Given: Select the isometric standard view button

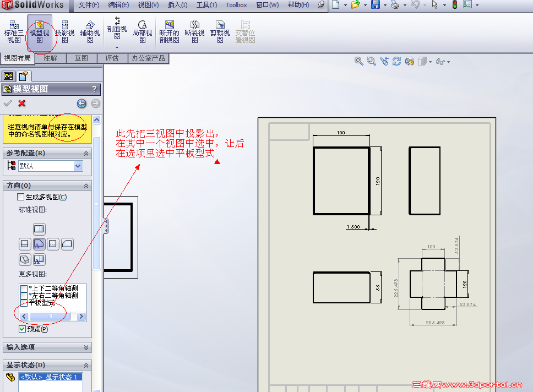Looking at the screenshot, I should point(25,259).
